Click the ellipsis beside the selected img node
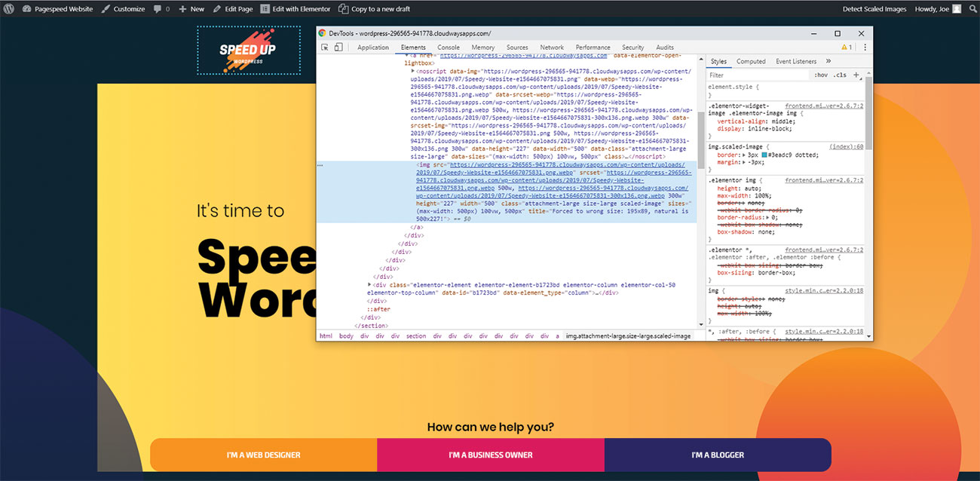This screenshot has width=980, height=481. click(320, 164)
